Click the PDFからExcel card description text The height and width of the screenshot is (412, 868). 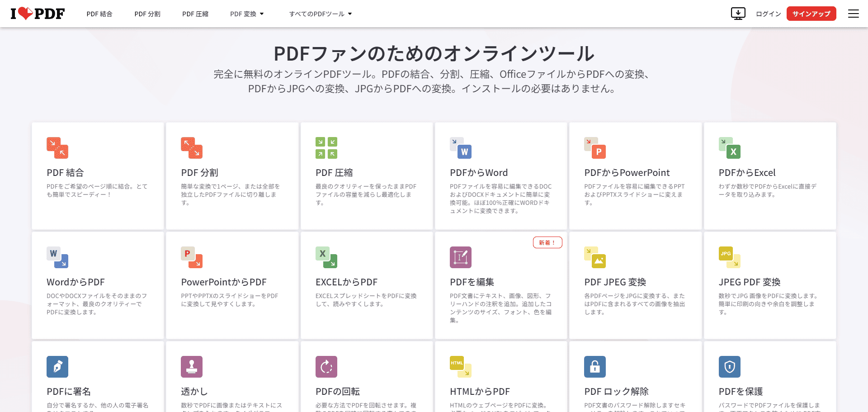pyautogui.click(x=768, y=190)
